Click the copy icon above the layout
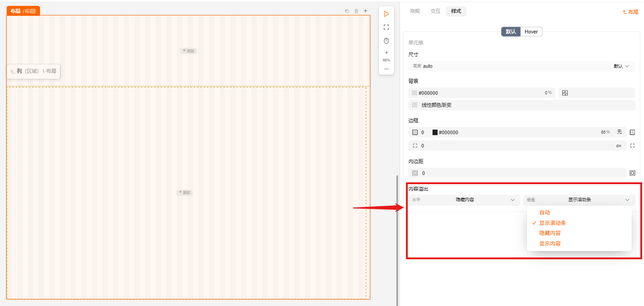 click(347, 11)
